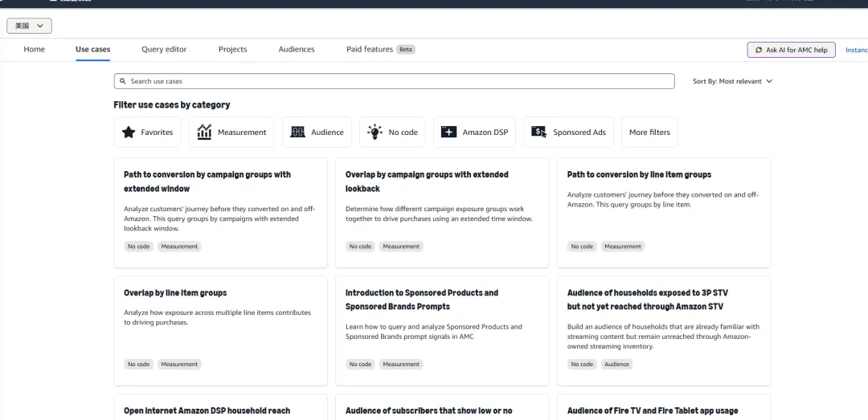Click the Instance link at top right
Viewport: 868px width, 420px height.
[x=857, y=50]
